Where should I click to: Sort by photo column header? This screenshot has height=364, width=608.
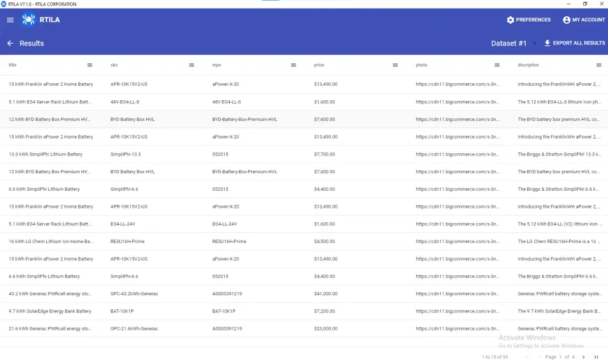click(x=421, y=65)
